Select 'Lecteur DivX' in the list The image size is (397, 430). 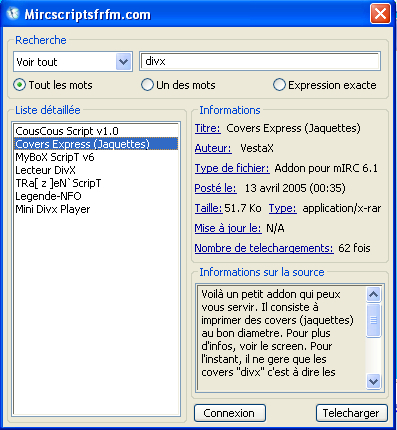pos(96,170)
